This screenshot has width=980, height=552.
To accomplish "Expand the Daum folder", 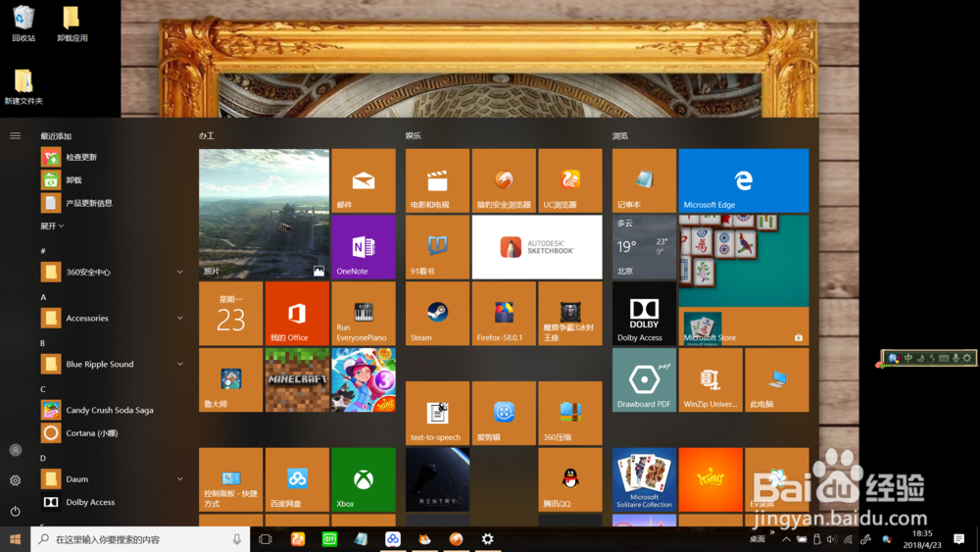I will coord(113,478).
